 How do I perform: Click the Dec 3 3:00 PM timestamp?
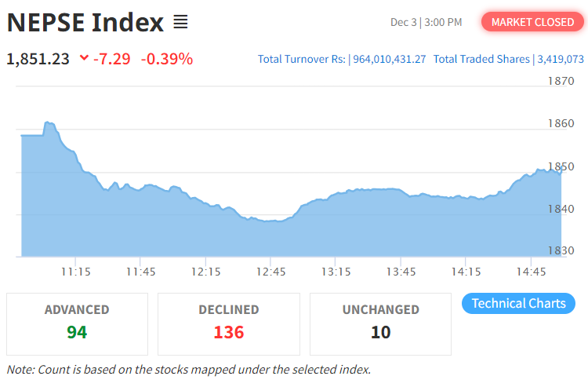coord(426,22)
